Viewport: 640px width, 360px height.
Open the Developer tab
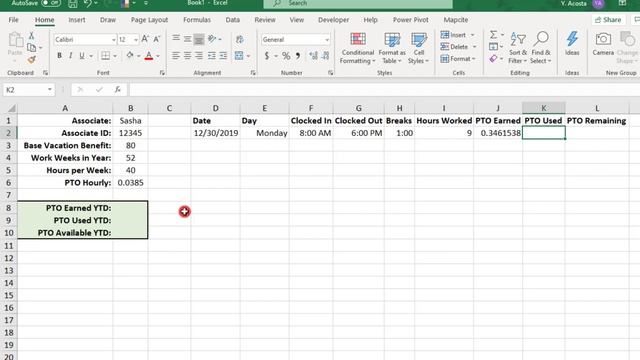[x=333, y=20]
